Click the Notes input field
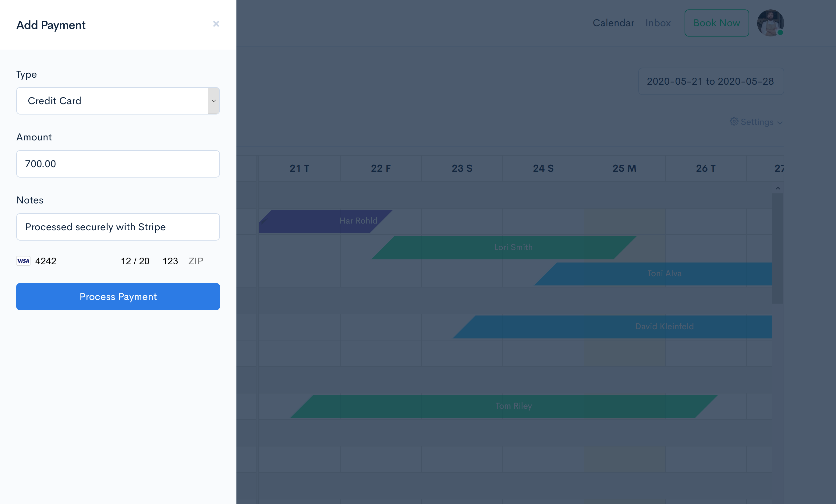This screenshot has height=504, width=836. point(118,226)
